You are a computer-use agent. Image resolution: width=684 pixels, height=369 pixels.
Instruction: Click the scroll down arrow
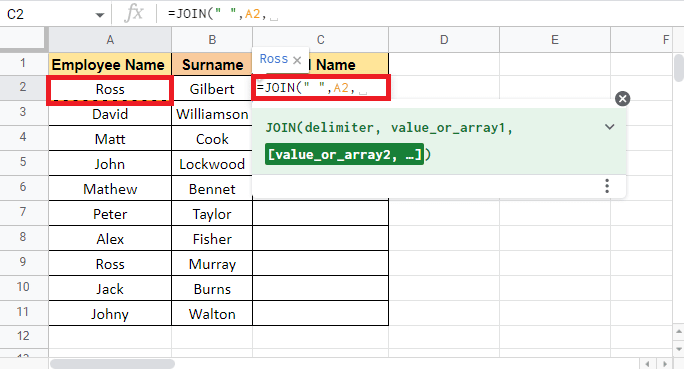point(678,349)
